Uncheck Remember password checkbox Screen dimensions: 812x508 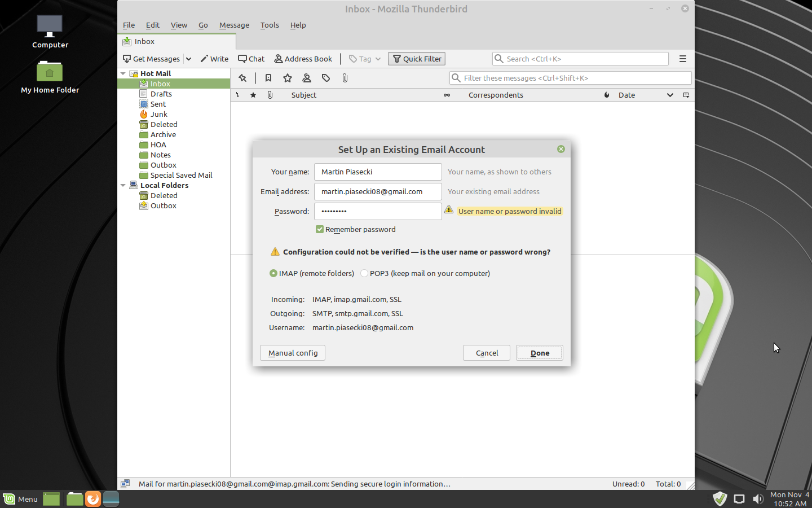(320, 229)
